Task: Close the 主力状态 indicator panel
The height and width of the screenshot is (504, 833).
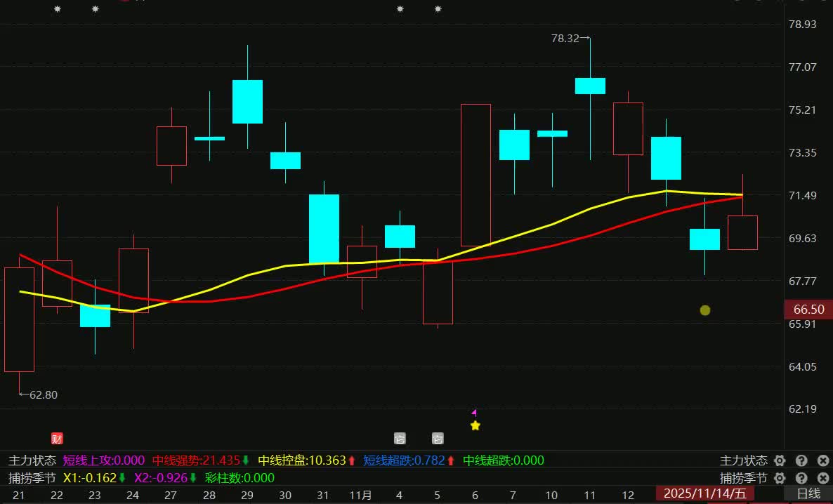Action: (x=822, y=461)
